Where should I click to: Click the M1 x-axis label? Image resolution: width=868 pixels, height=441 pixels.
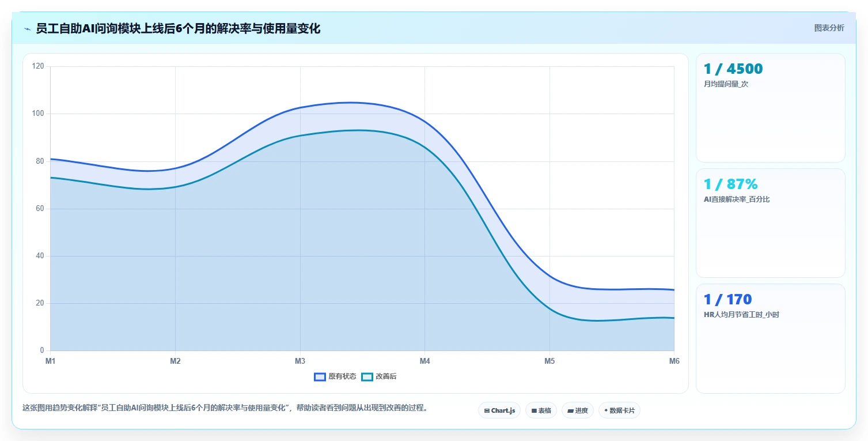click(x=50, y=361)
